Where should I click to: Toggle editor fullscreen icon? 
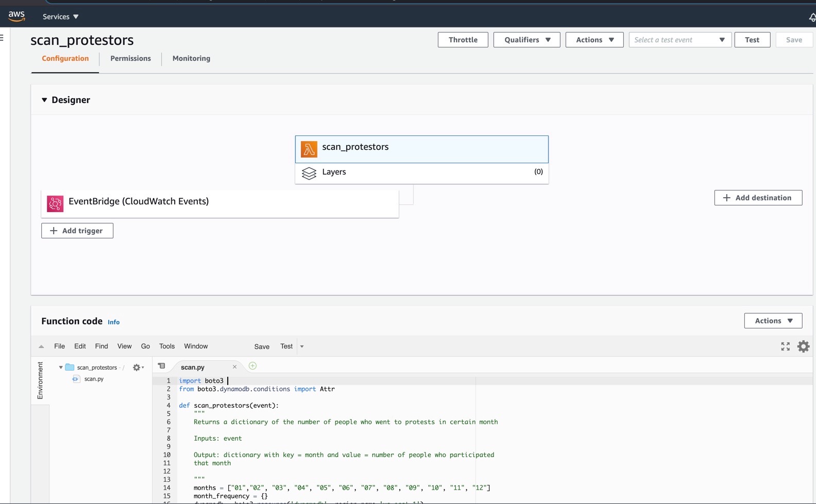click(x=785, y=346)
